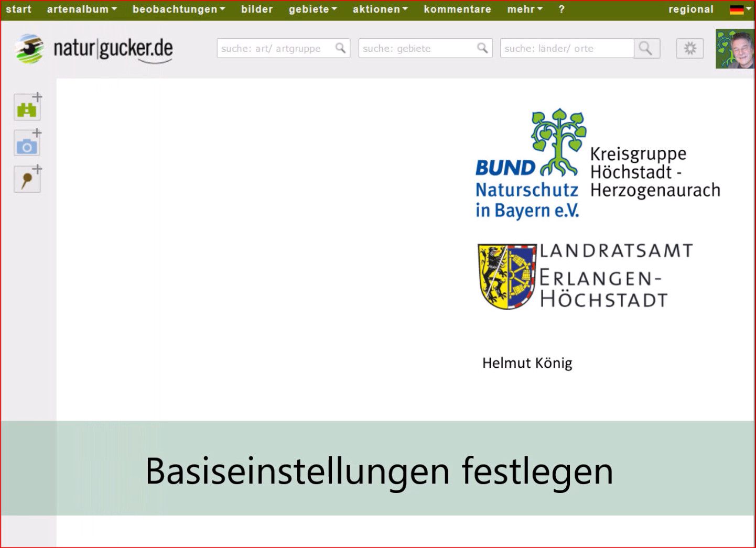
Task: Expand the mehr menu
Action: coord(525,9)
